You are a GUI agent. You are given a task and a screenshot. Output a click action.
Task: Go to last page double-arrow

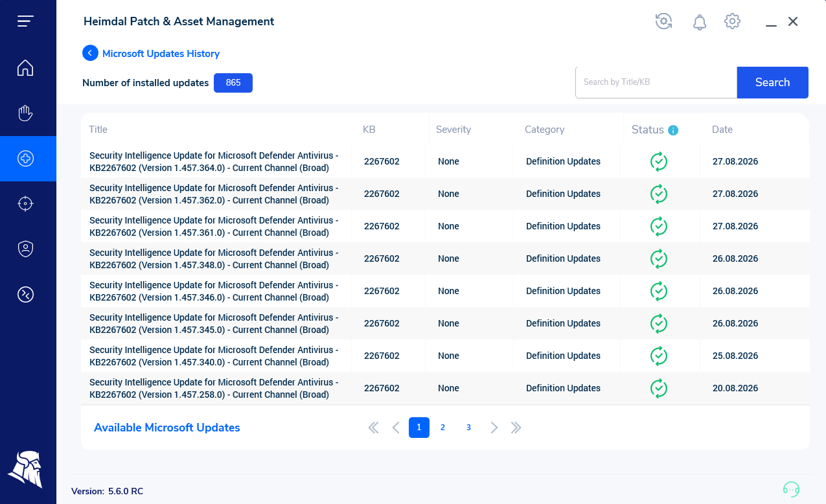(x=516, y=428)
